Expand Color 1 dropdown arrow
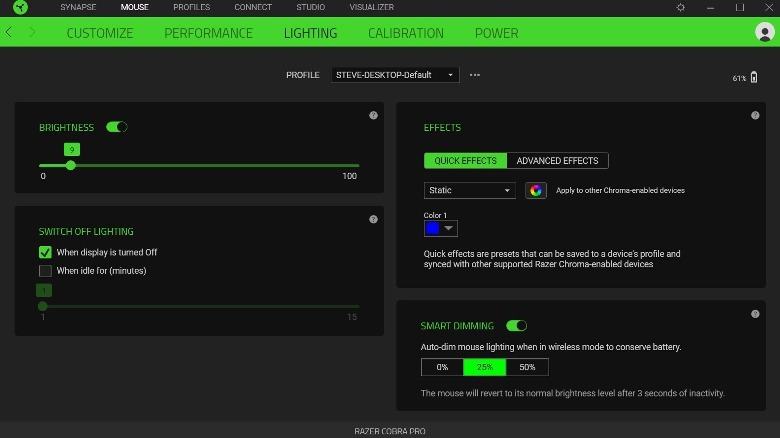780x438 pixels. (x=449, y=228)
